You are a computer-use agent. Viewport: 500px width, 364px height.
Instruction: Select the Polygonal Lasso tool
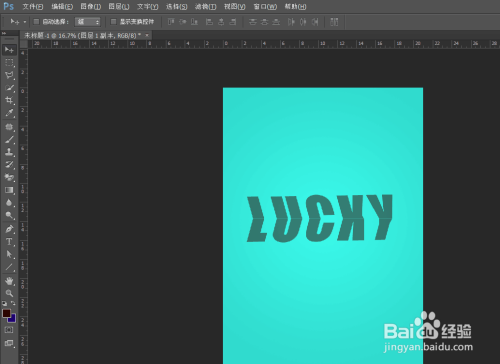coord(9,75)
